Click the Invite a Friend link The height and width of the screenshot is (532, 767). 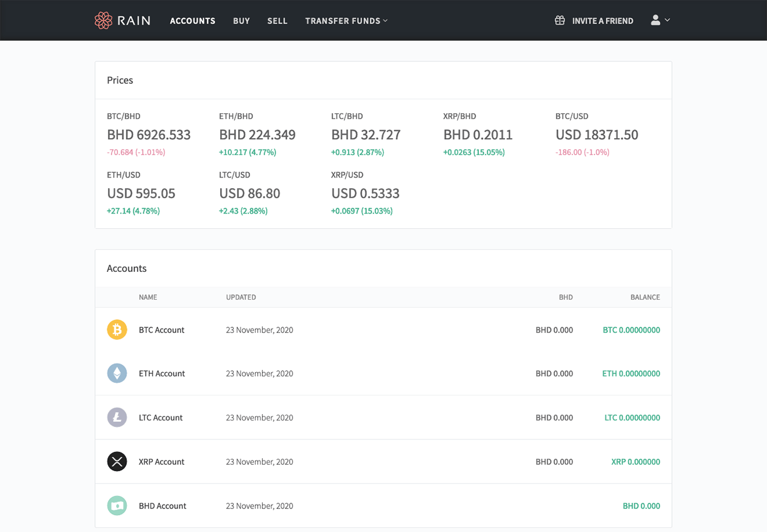602,21
